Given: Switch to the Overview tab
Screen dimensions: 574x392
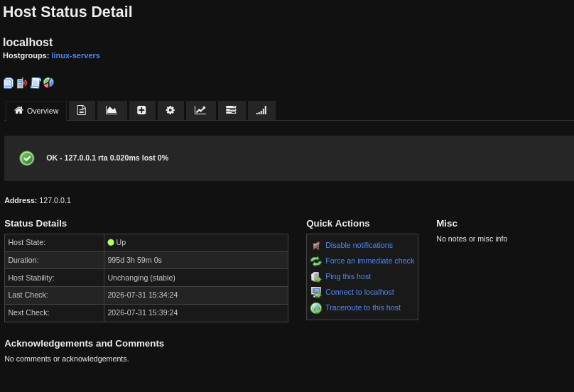Looking at the screenshot, I should point(36,111).
